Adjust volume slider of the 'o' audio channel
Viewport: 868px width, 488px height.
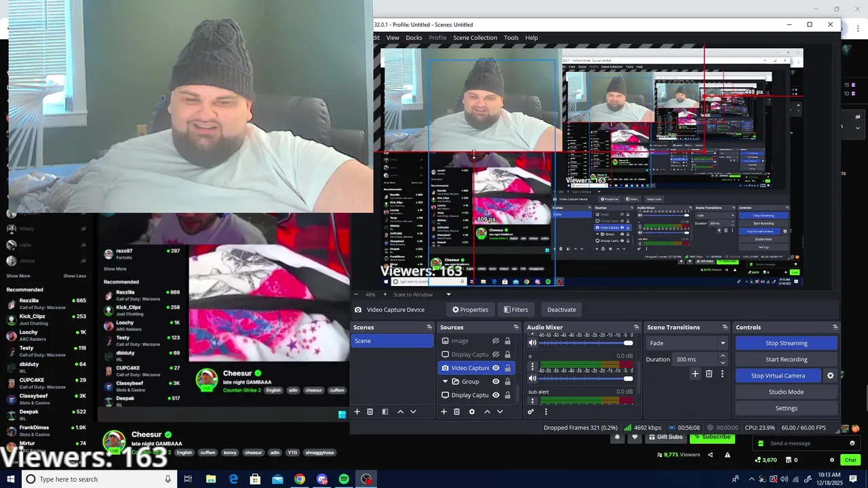click(587, 378)
